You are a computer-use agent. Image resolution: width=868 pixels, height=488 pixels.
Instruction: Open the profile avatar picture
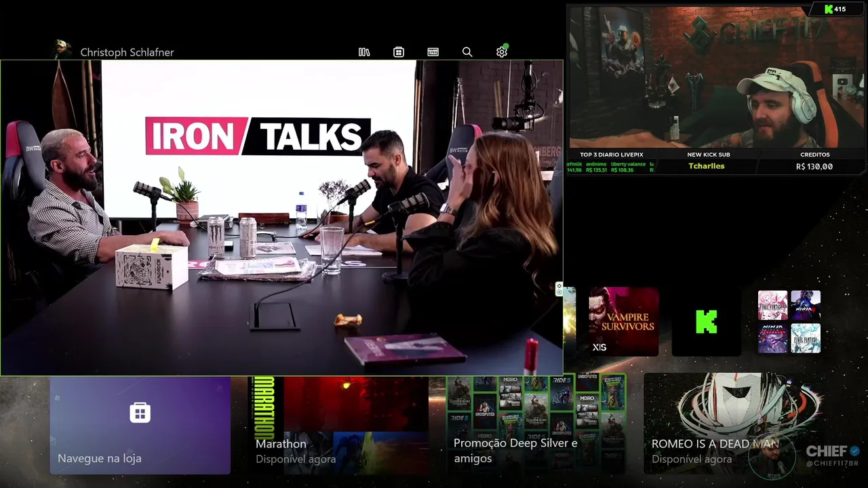click(x=62, y=49)
